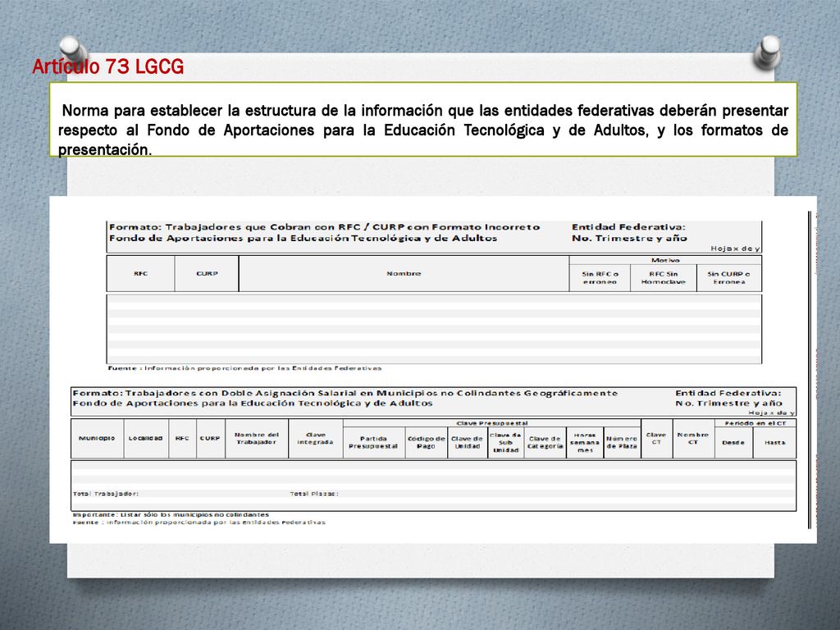Click the "Clave de Unidad" column header

click(467, 442)
